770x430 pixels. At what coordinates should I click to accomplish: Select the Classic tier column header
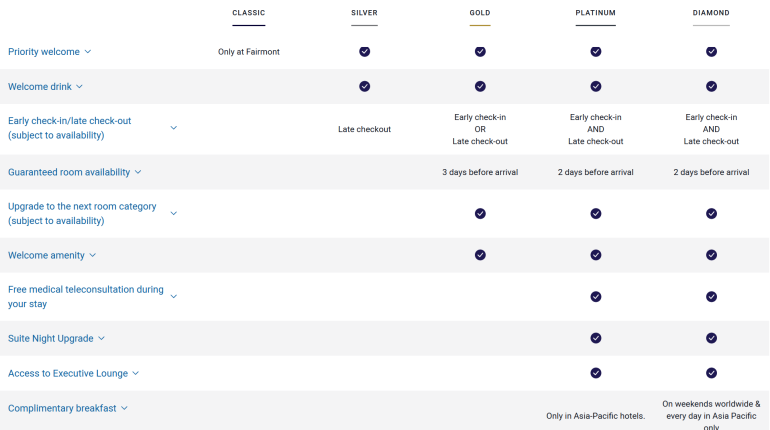(249, 13)
